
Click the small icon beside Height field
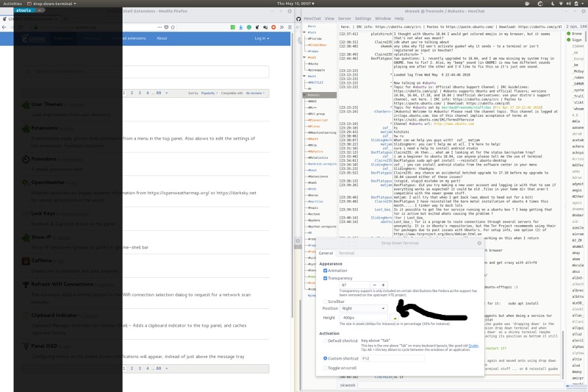click(395, 318)
